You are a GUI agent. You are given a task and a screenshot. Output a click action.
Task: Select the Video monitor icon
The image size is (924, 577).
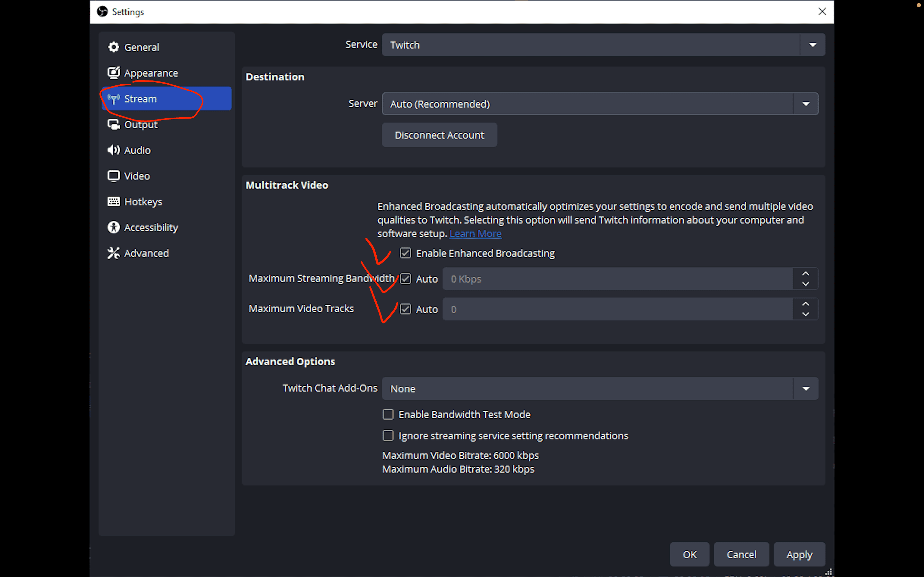(113, 176)
